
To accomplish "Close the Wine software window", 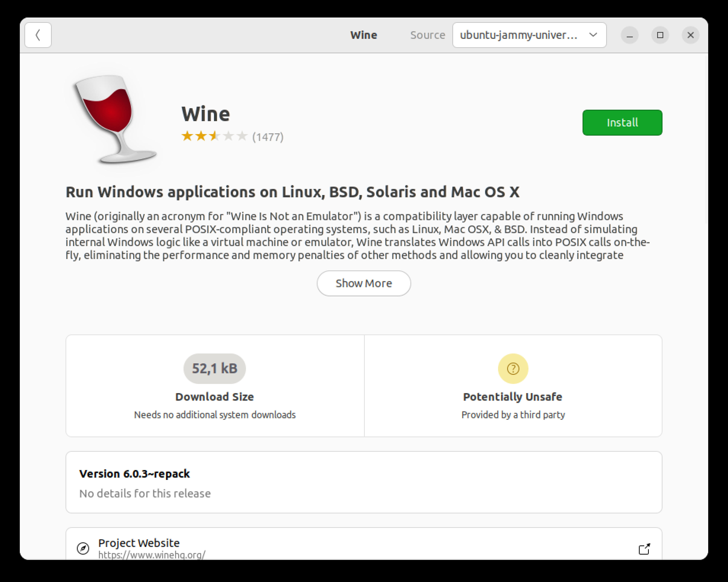I will 690,35.
